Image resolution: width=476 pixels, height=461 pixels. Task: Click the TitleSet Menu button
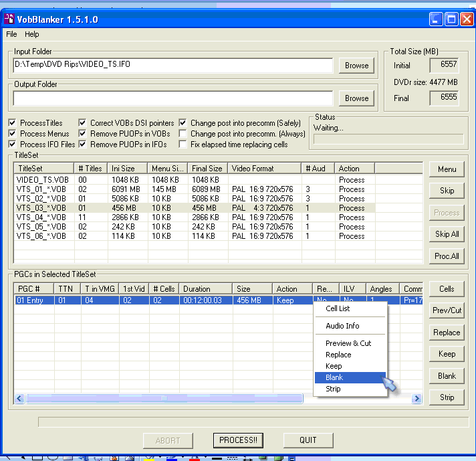click(x=447, y=169)
